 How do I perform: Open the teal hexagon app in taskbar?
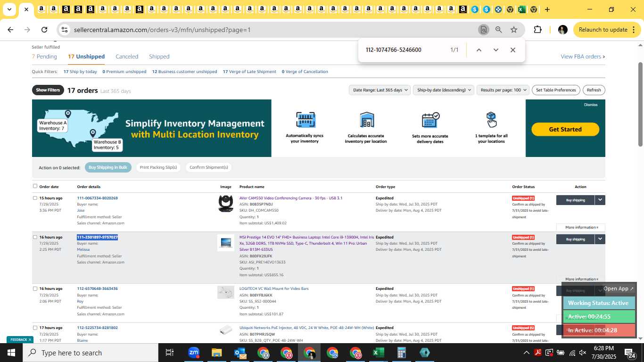[424, 353]
